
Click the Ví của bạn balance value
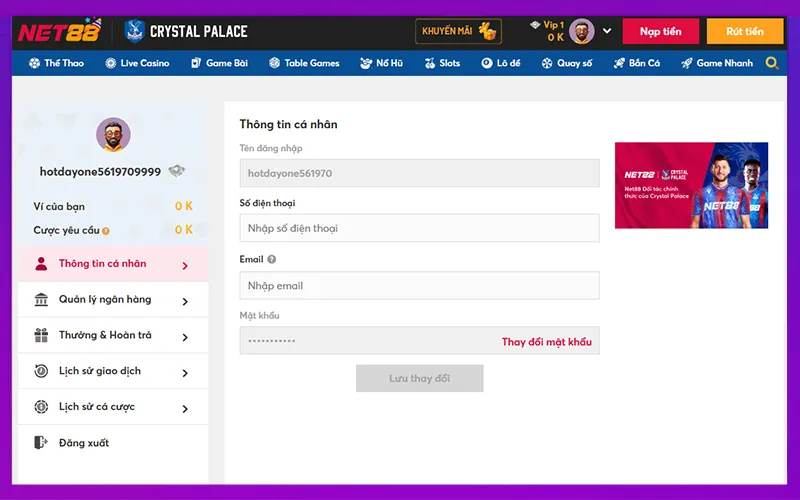click(x=184, y=206)
